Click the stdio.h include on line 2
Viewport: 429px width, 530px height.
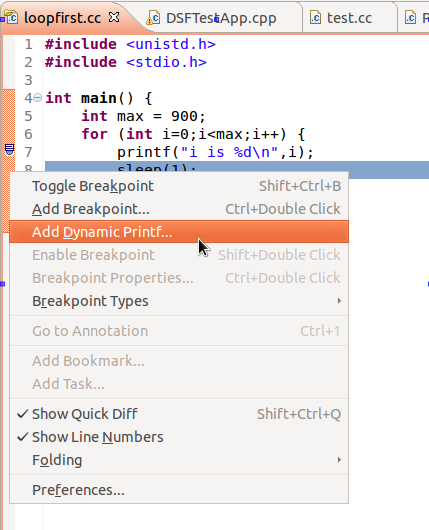pos(166,62)
